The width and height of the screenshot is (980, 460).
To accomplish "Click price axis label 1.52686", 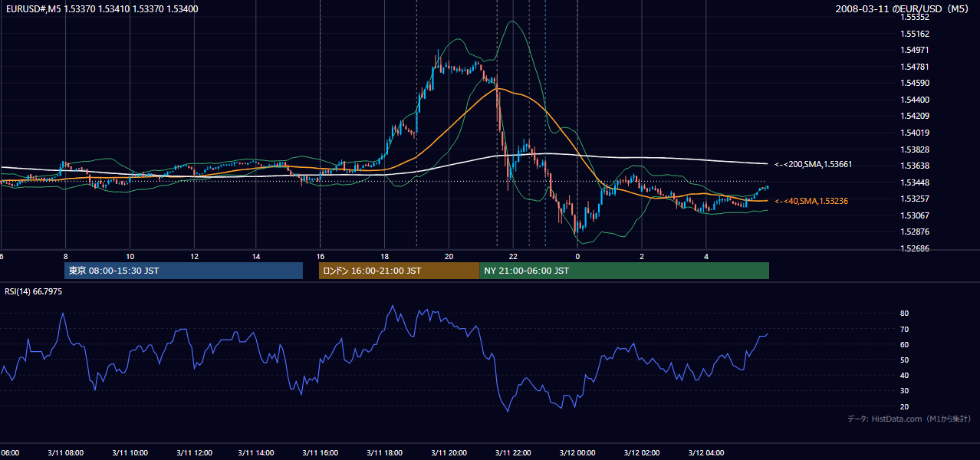I will tap(914, 248).
